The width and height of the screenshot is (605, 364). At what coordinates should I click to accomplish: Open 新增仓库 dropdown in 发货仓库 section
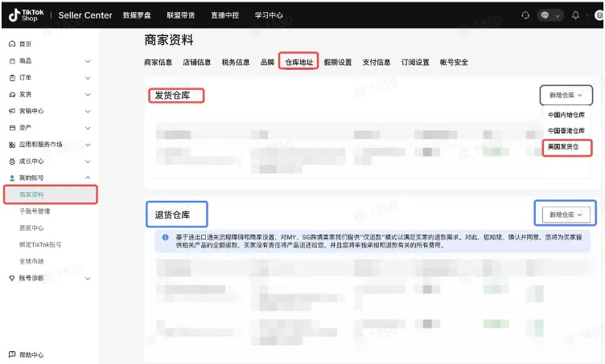click(x=566, y=95)
